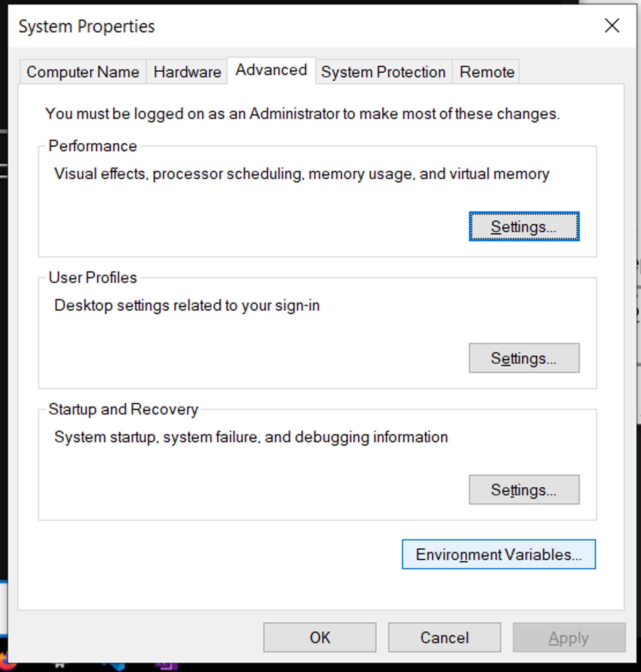This screenshot has height=672, width=641.
Task: Select the Advanced tab
Action: [x=271, y=70]
